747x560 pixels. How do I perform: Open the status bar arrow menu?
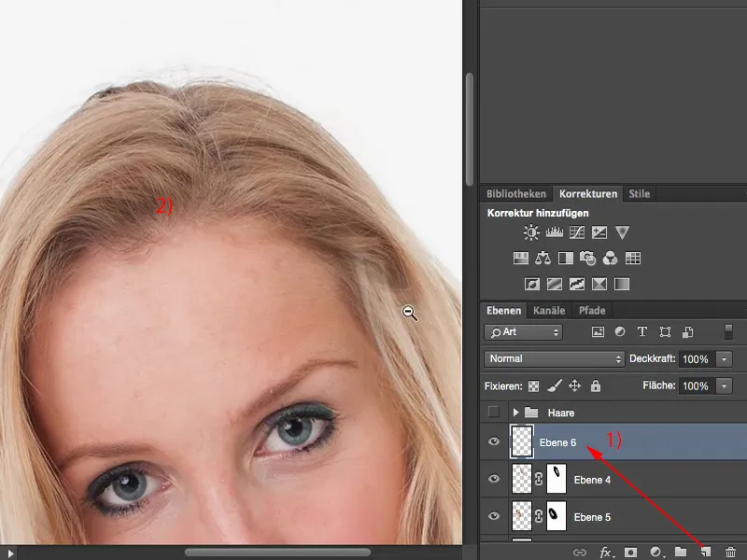[10, 553]
